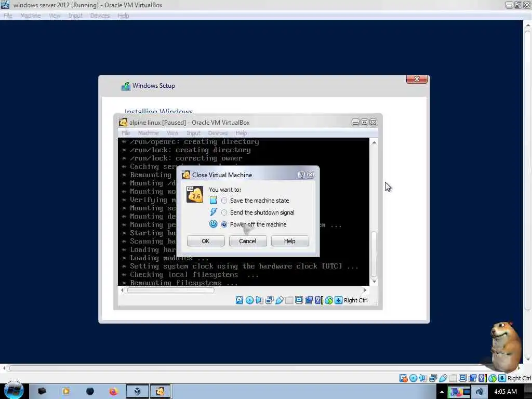Open Devices menu of windows server 2012 window
Screen dimensions: 532x399
point(100,16)
